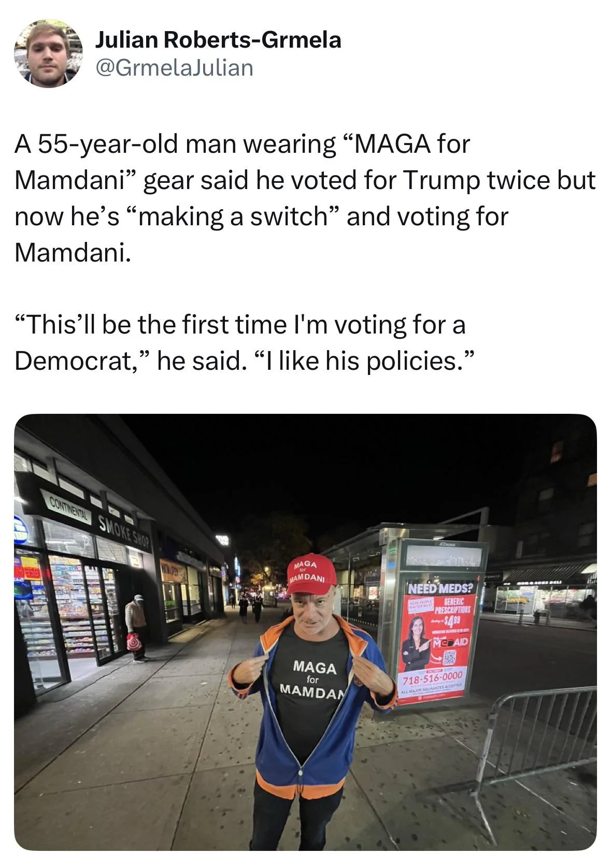The width and height of the screenshot is (611, 868).
Task: Click the MedAid logo on the ad
Action: (x=450, y=642)
